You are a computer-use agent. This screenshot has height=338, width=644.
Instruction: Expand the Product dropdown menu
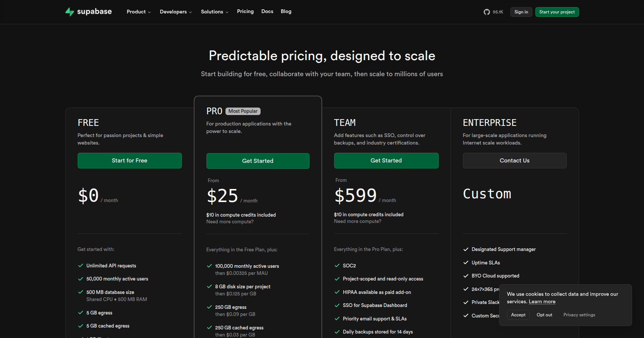point(139,12)
